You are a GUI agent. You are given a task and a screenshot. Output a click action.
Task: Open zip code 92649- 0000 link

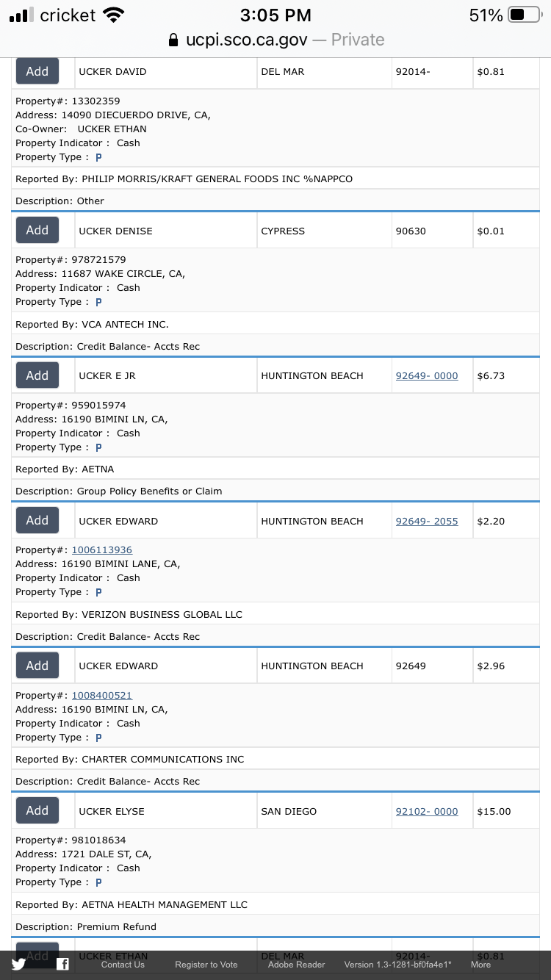427,376
